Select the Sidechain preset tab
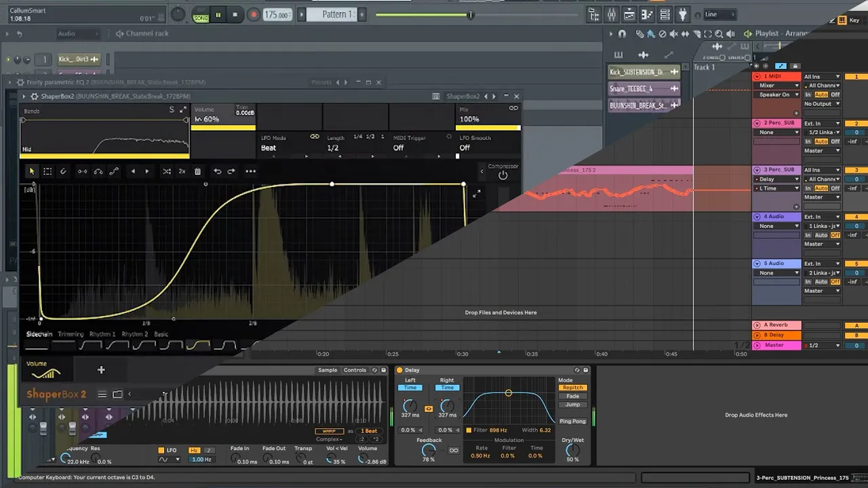This screenshot has height=488, width=868. (x=39, y=334)
